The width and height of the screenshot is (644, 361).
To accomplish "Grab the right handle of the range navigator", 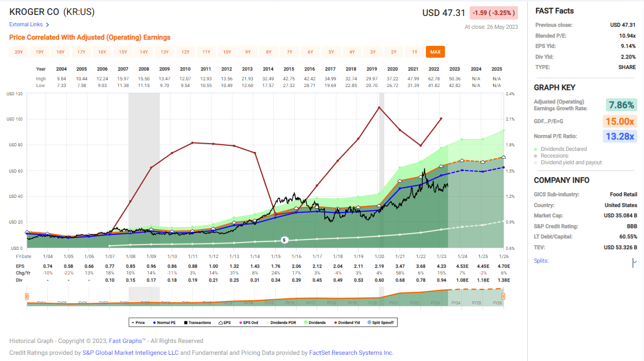I will coord(503,296).
